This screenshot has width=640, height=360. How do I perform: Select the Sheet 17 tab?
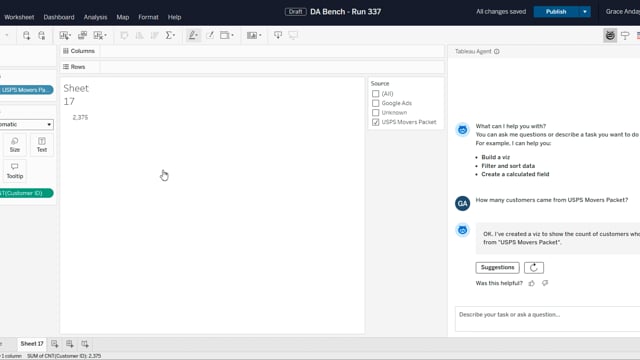(32, 344)
